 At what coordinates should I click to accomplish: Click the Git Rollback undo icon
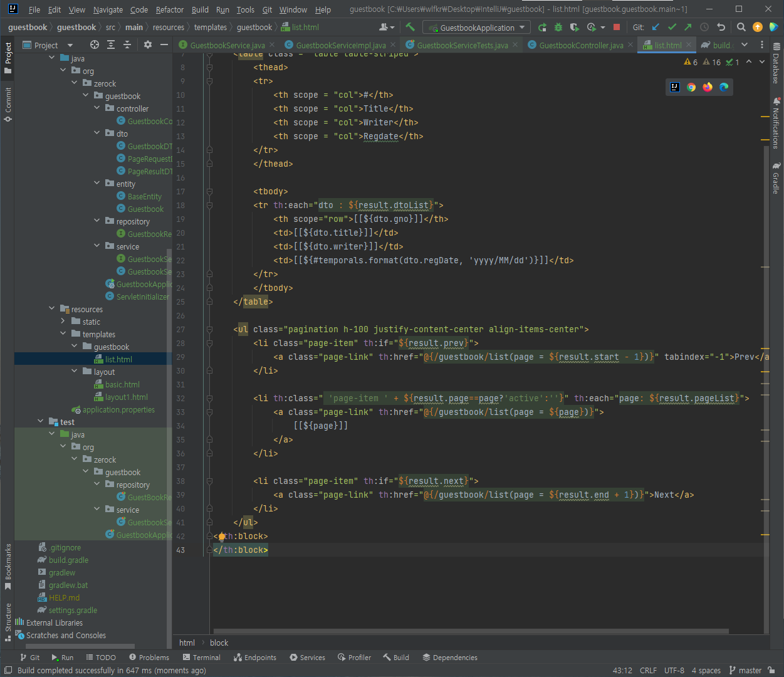click(x=721, y=27)
